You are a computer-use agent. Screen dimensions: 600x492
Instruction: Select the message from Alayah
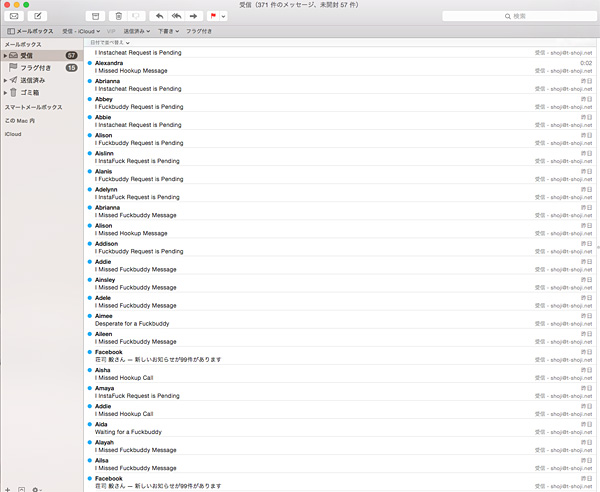tap(340, 446)
